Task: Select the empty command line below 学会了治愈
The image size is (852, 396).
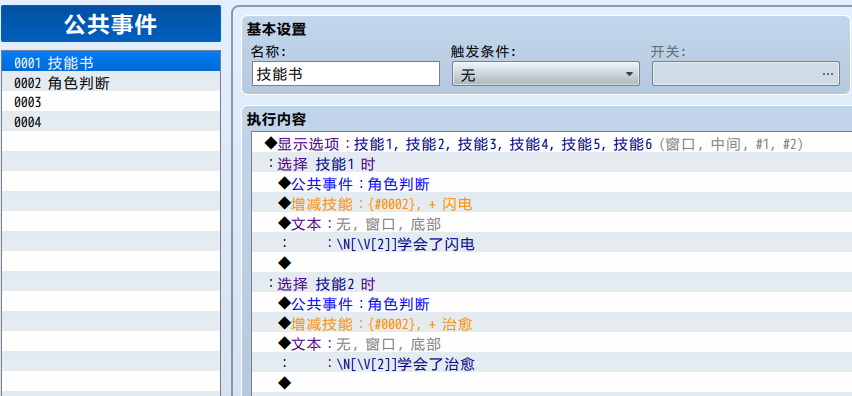Action: (x=552, y=383)
